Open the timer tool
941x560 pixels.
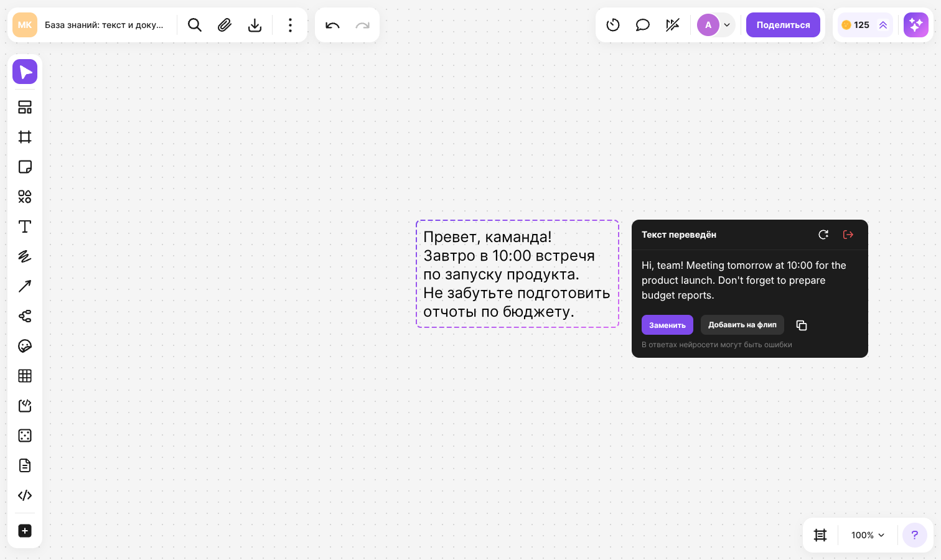point(613,25)
